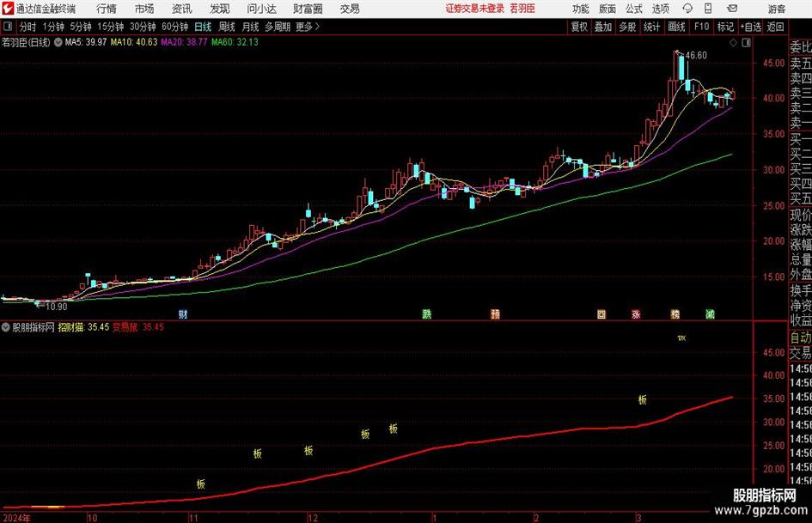Expand the main chart indicator dropdown arrow
Viewport: 812px width, 523px height.
pyautogui.click(x=58, y=42)
